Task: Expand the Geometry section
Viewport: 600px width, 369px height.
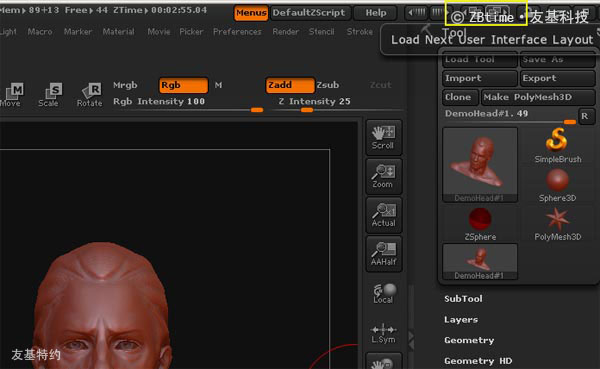Action: 469,340
